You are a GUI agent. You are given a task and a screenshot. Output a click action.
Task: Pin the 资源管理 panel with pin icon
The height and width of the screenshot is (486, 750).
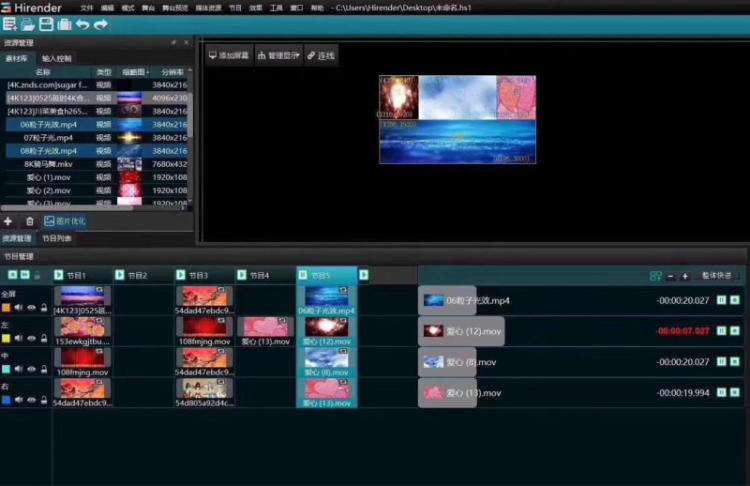click(x=173, y=43)
